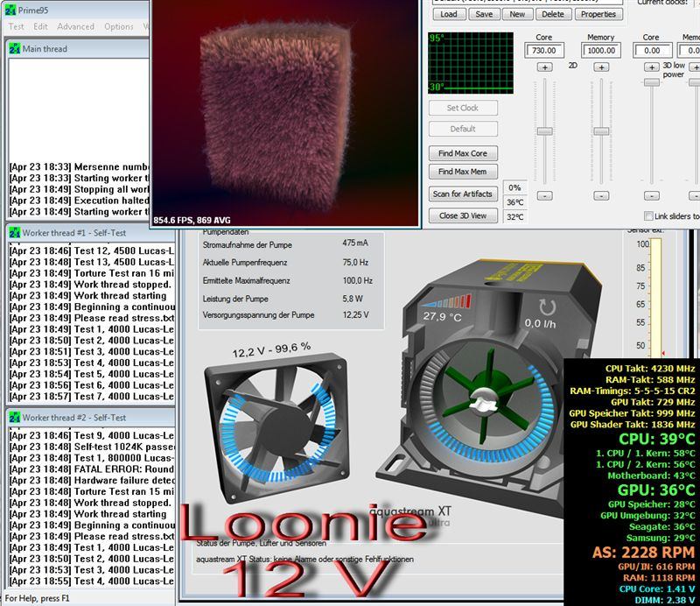Click Close 3D View
The image size is (700, 606).
tap(463, 215)
